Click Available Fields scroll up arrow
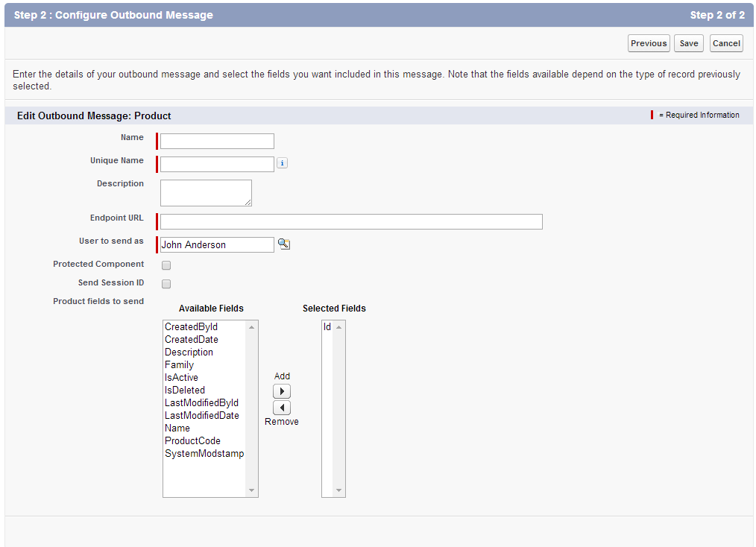Image resolution: width=756 pixels, height=547 pixels. click(252, 327)
